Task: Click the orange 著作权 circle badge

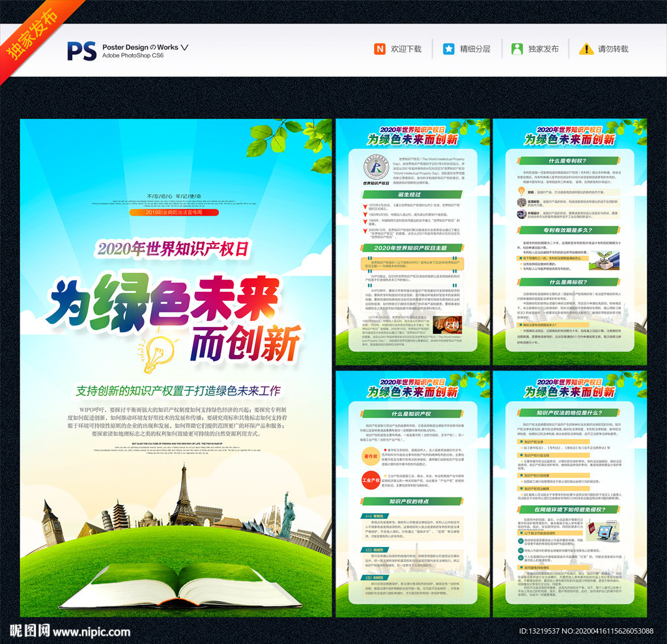Action: (371, 456)
